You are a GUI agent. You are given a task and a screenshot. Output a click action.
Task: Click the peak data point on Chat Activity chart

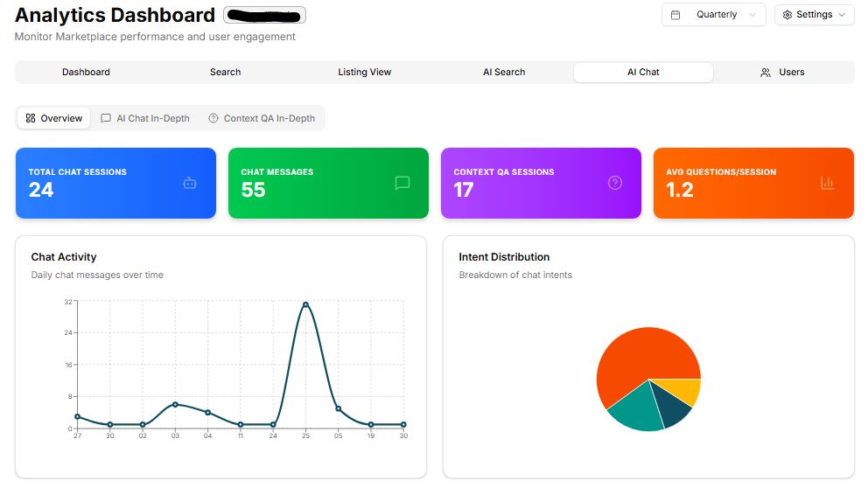pyautogui.click(x=305, y=304)
